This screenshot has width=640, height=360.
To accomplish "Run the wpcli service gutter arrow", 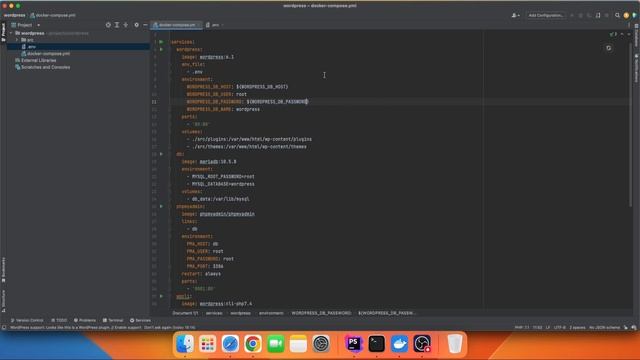I will point(161,296).
